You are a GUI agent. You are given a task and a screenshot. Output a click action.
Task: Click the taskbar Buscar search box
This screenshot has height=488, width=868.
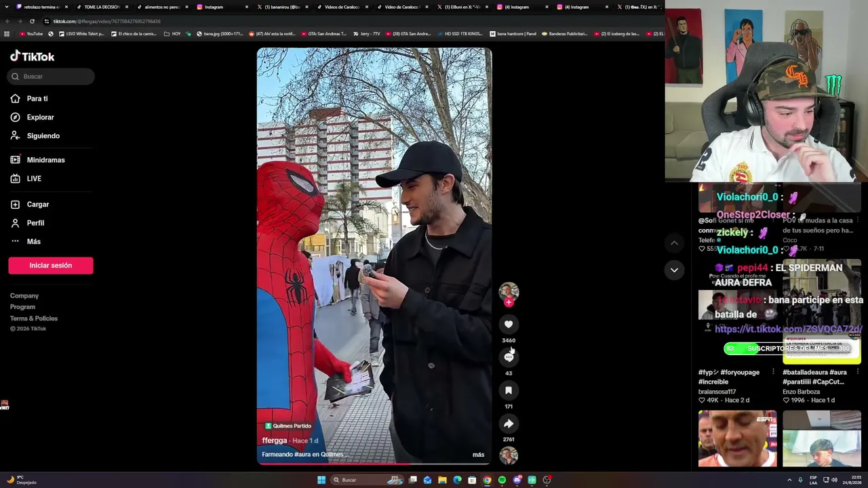tap(366, 480)
